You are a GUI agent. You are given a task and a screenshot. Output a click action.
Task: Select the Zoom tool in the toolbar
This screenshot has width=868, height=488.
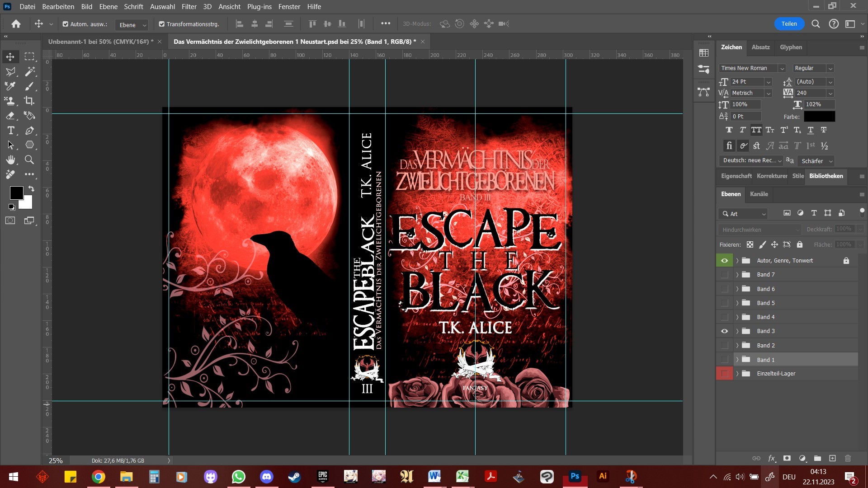[x=29, y=160]
